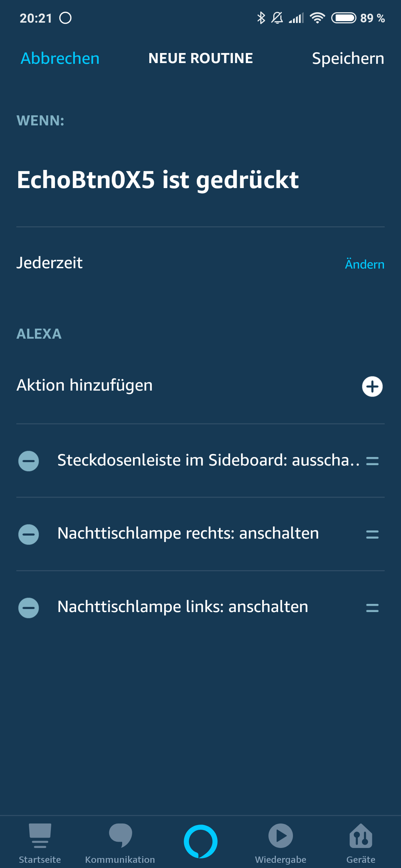
Task: Open the Nachttischlampe links: anschalten action
Action: (x=183, y=607)
